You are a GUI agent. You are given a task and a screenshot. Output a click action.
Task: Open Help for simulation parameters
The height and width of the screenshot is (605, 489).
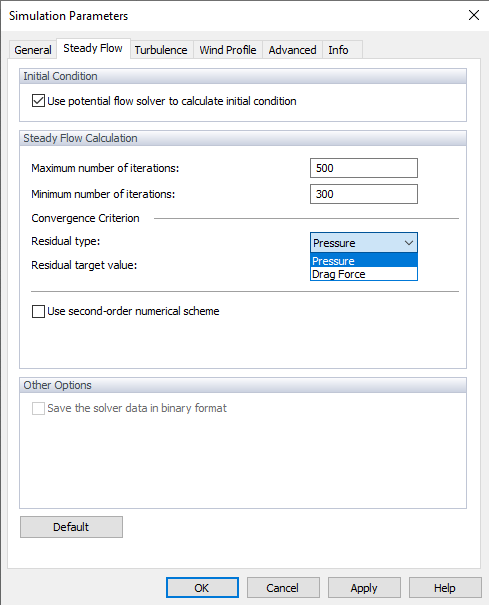pos(445,588)
